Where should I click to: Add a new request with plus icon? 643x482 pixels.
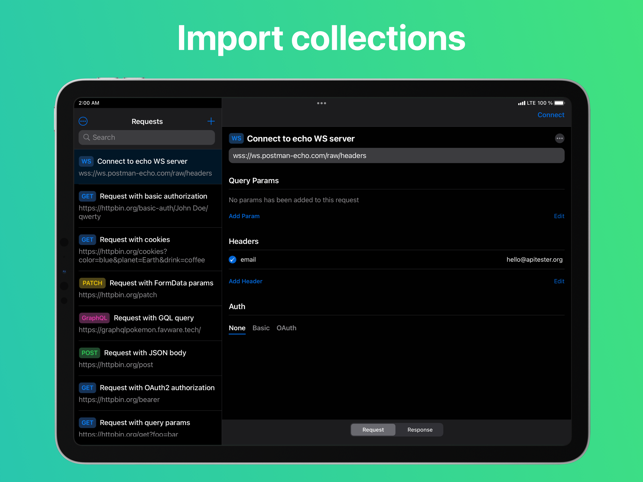click(211, 121)
